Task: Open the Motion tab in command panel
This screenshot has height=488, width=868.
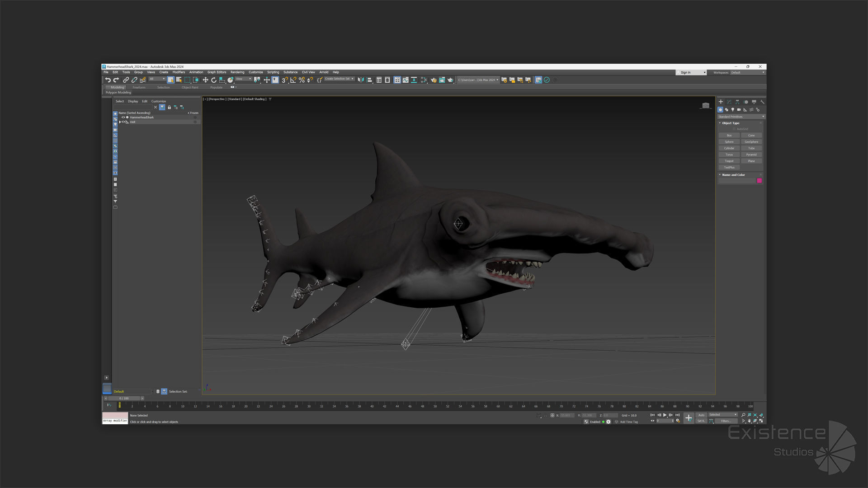Action: tap(745, 102)
